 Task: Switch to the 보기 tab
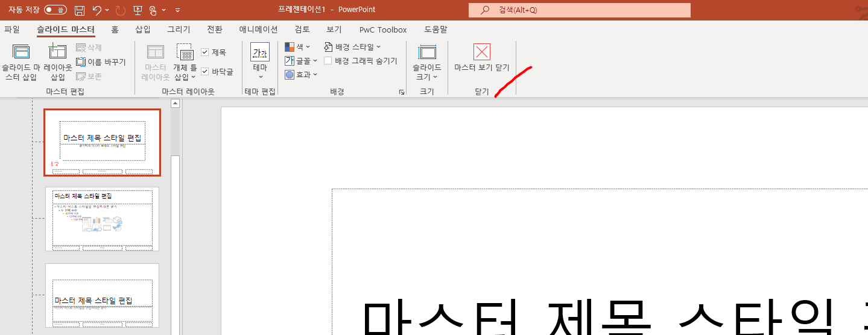[334, 30]
